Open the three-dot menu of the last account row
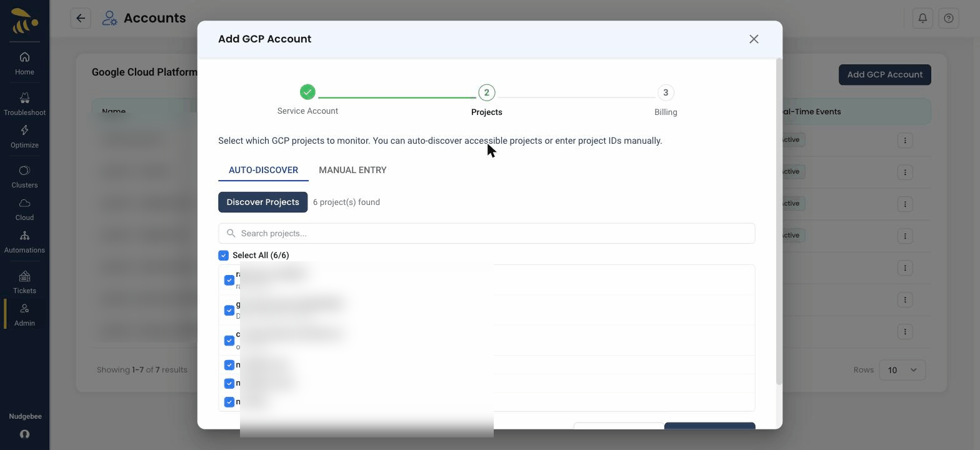Viewport: 980px width, 450px height. pyautogui.click(x=905, y=331)
